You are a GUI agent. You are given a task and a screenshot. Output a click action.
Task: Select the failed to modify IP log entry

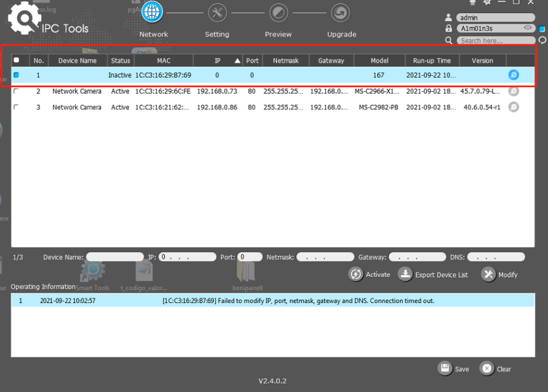[x=273, y=301]
